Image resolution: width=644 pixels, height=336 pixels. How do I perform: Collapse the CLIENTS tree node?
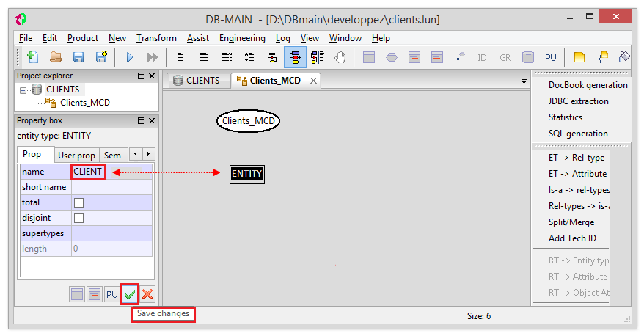tap(24, 90)
